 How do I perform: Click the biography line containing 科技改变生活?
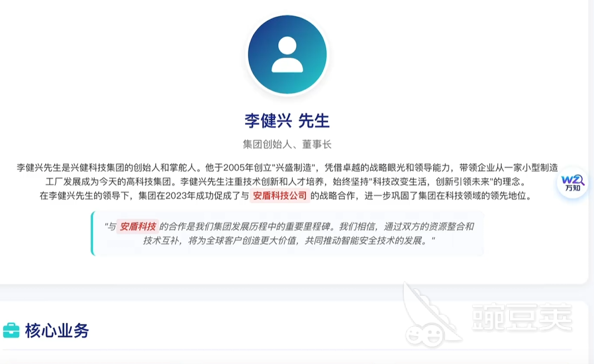[x=286, y=182]
